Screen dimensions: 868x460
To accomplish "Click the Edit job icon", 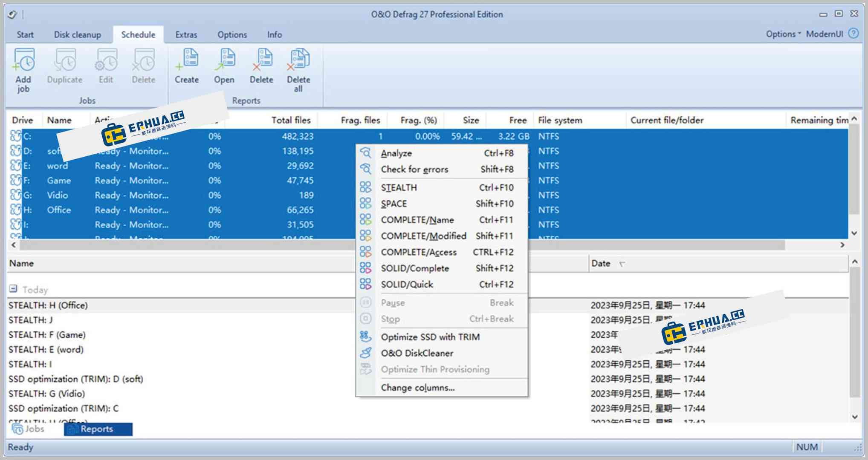I will tap(106, 60).
